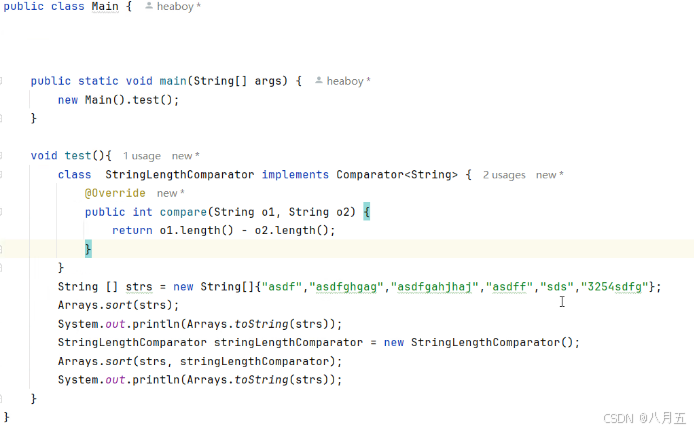Click the 'new *' hint after '2 usages'
The width and height of the screenshot is (694, 432).
(x=550, y=175)
